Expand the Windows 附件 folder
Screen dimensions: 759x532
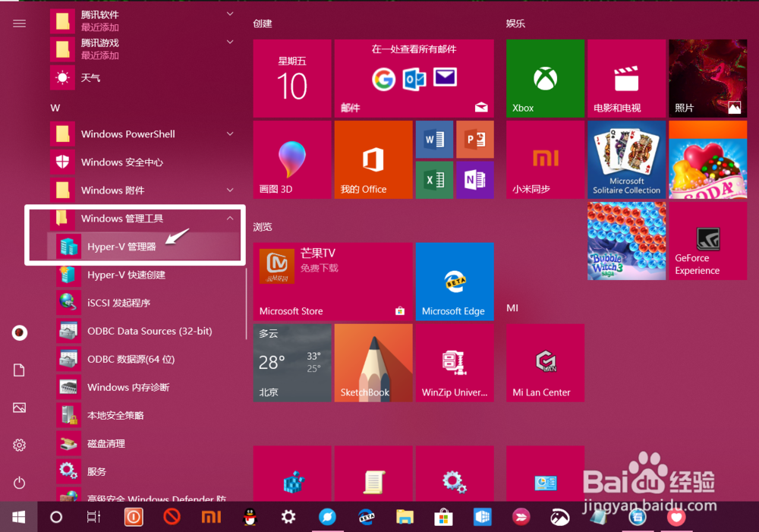point(231,190)
